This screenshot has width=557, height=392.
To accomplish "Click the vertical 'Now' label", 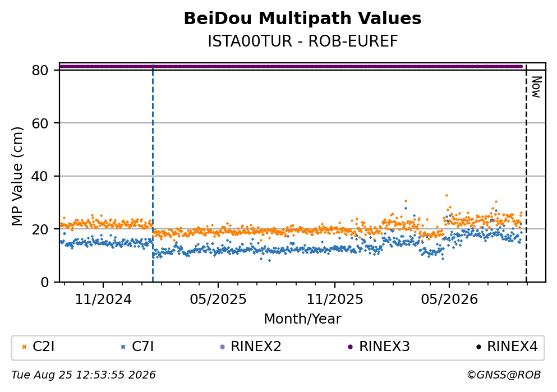I will pos(536,87).
